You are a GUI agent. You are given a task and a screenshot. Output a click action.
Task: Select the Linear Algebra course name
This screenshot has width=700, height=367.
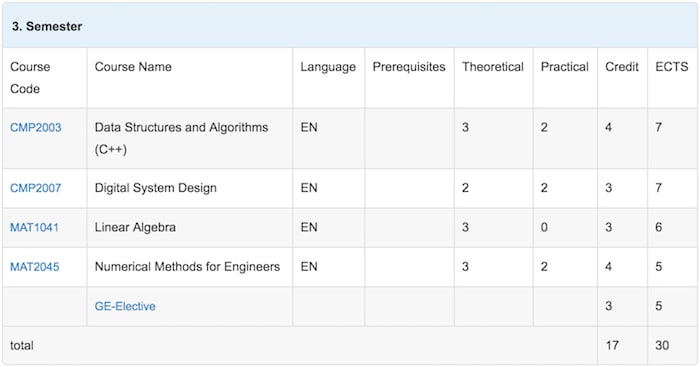(x=135, y=227)
